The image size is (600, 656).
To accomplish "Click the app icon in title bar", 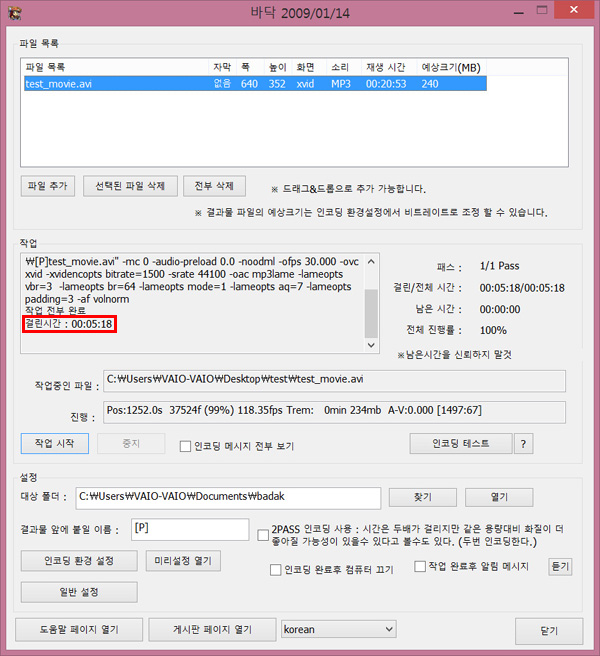I will point(14,13).
